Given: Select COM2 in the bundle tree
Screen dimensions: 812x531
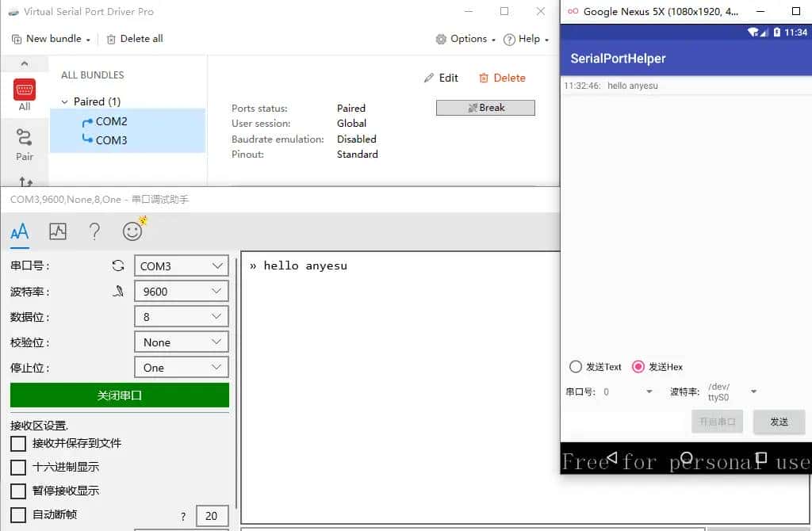Looking at the screenshot, I should pos(111,121).
